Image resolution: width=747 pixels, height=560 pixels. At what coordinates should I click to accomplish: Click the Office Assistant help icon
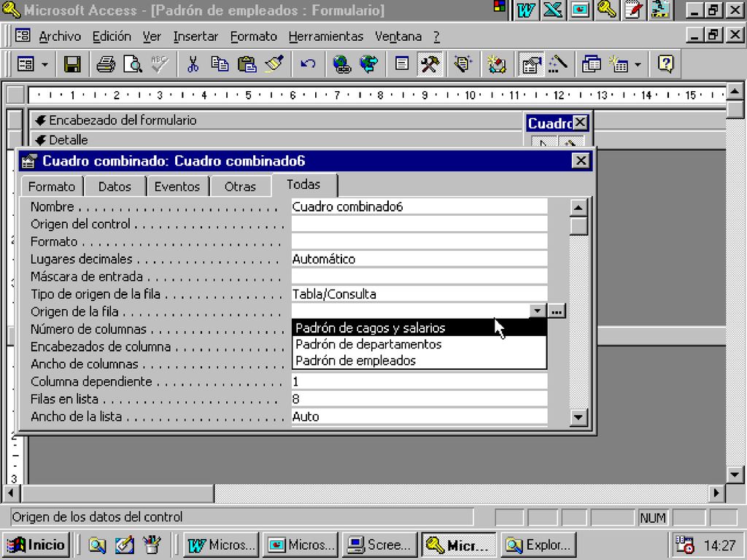pyautogui.click(x=665, y=64)
